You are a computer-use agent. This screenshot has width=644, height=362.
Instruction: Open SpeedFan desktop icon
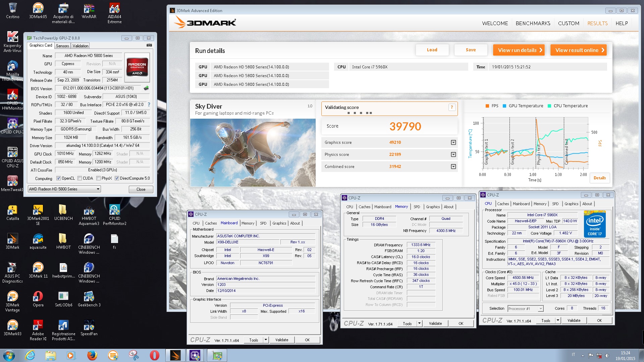(89, 327)
